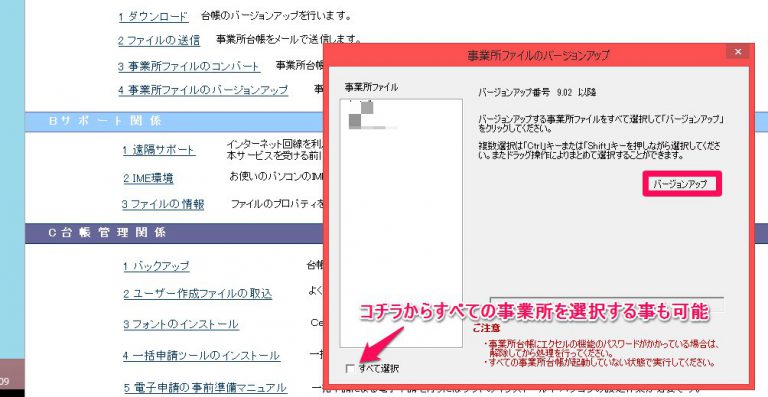Open 2 ユーザー作成ファイルの取込 link
768x397 pixels.
click(x=197, y=294)
